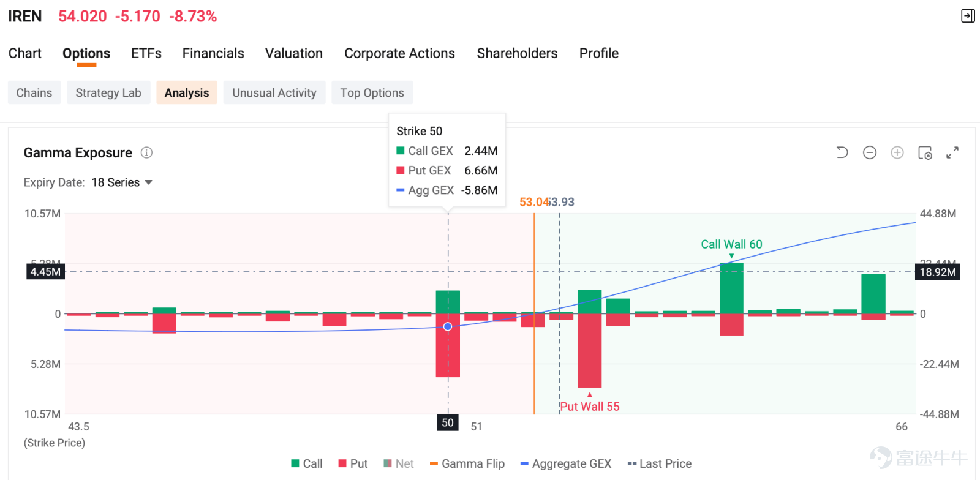Zoom out the Gamma Exposure chart

(870, 152)
